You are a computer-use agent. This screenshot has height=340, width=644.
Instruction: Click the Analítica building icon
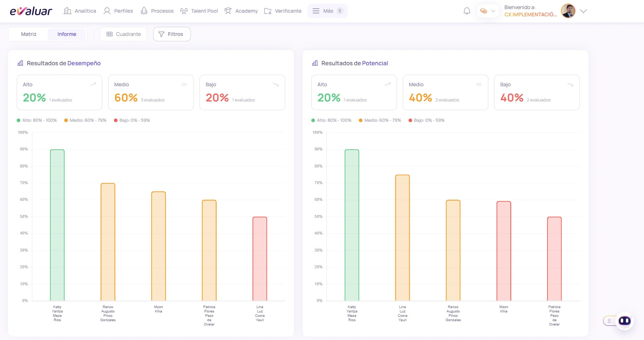click(67, 11)
